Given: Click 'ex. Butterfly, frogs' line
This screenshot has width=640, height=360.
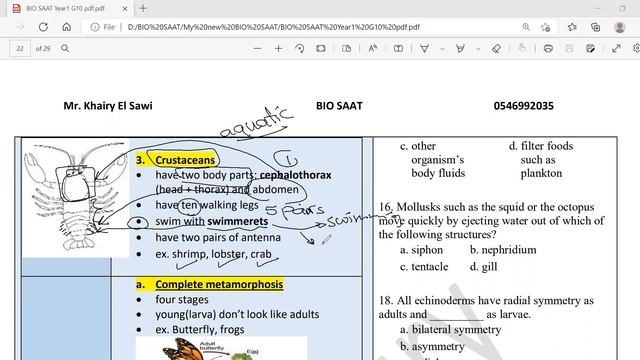Looking at the screenshot, I should (200, 329).
